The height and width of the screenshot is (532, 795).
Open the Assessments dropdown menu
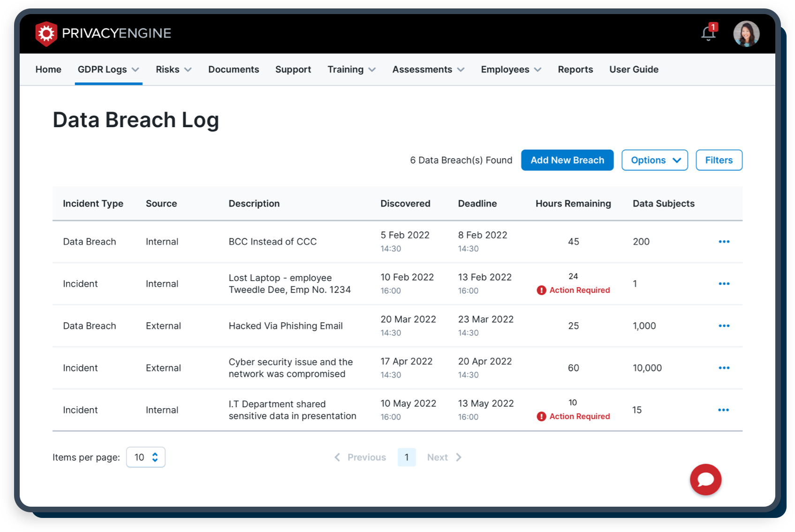tap(428, 69)
